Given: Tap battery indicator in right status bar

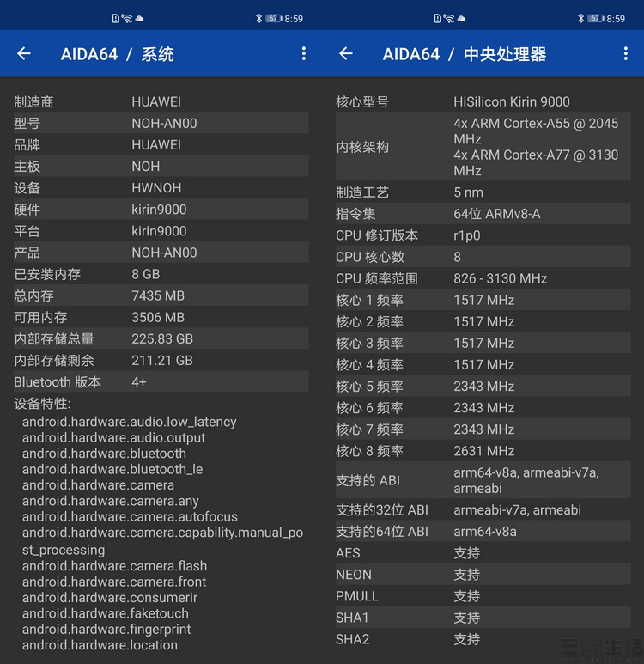Looking at the screenshot, I should tap(595, 18).
